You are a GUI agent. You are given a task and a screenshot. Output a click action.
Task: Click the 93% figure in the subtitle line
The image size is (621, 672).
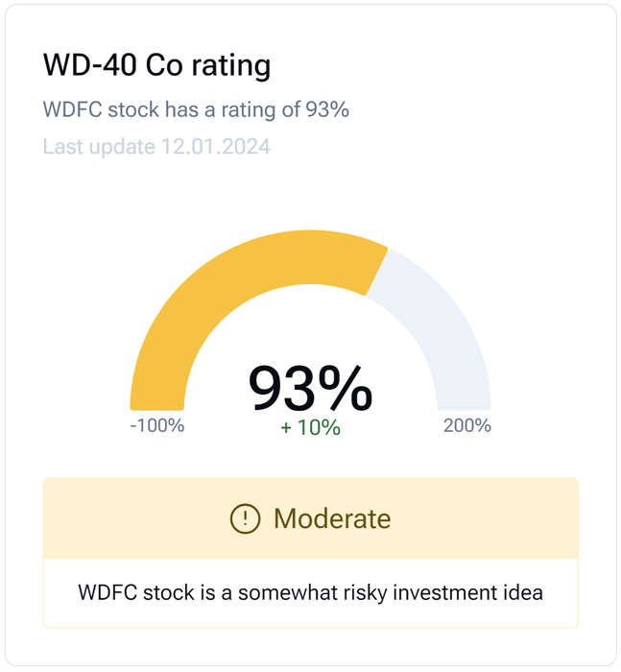[327, 109]
